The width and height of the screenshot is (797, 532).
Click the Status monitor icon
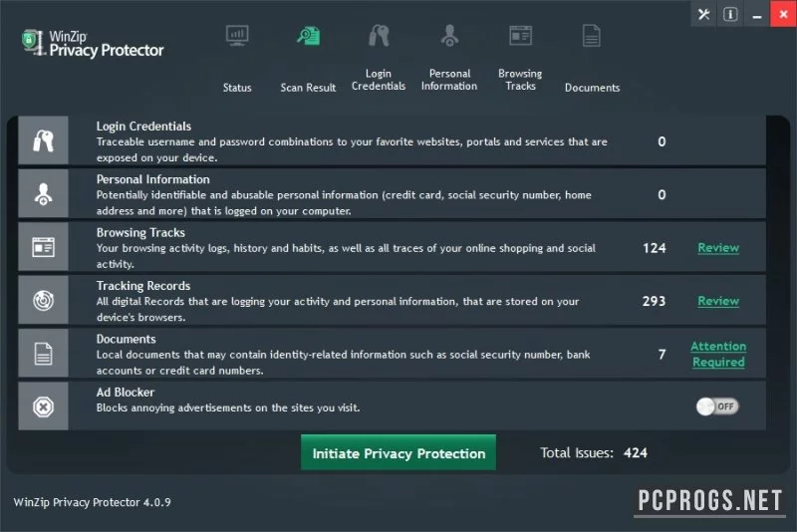[237, 36]
